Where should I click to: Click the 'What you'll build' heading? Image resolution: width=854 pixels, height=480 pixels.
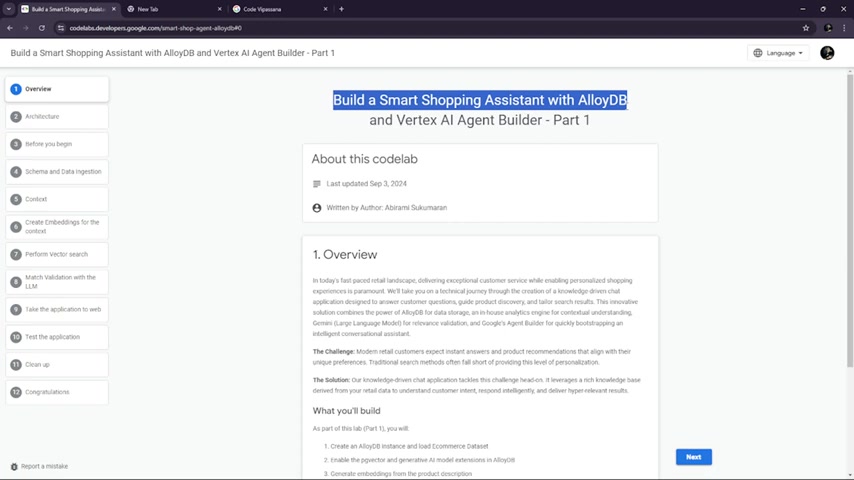coord(346,411)
